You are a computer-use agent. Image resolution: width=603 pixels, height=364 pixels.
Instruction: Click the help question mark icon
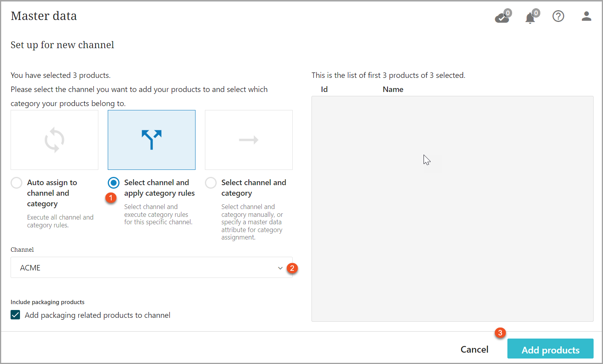pos(558,16)
